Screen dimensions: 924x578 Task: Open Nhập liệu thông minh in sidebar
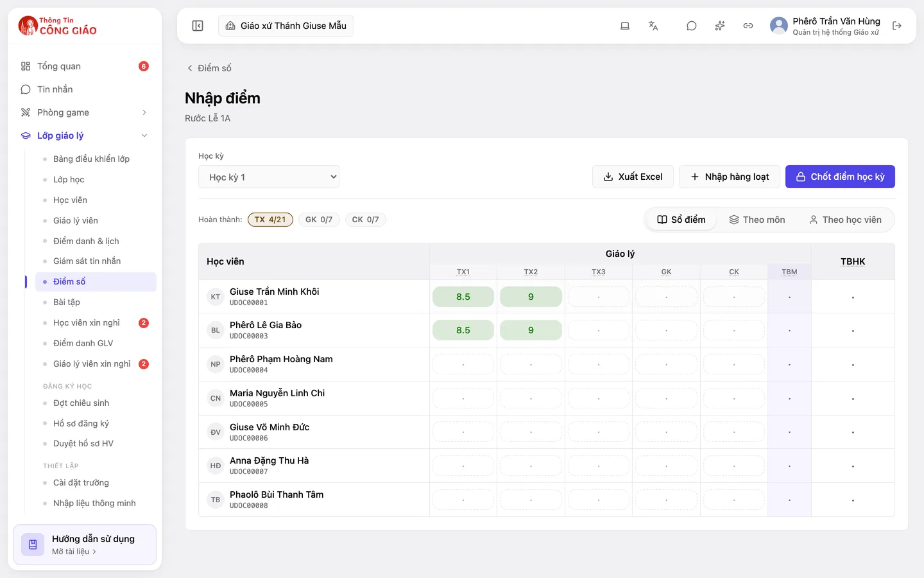coord(96,504)
